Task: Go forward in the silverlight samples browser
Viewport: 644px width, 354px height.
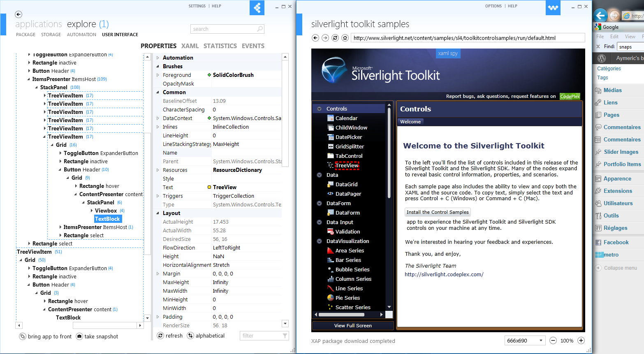Action: click(325, 38)
